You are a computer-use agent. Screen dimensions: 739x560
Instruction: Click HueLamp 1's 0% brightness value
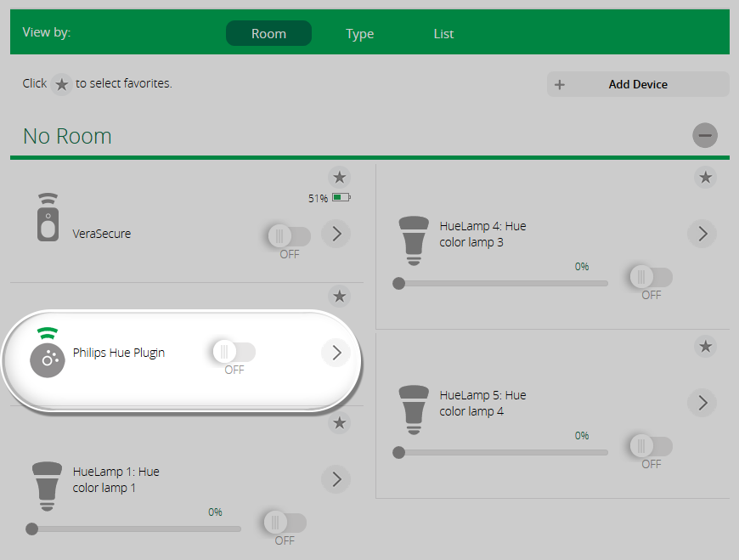[x=215, y=512]
